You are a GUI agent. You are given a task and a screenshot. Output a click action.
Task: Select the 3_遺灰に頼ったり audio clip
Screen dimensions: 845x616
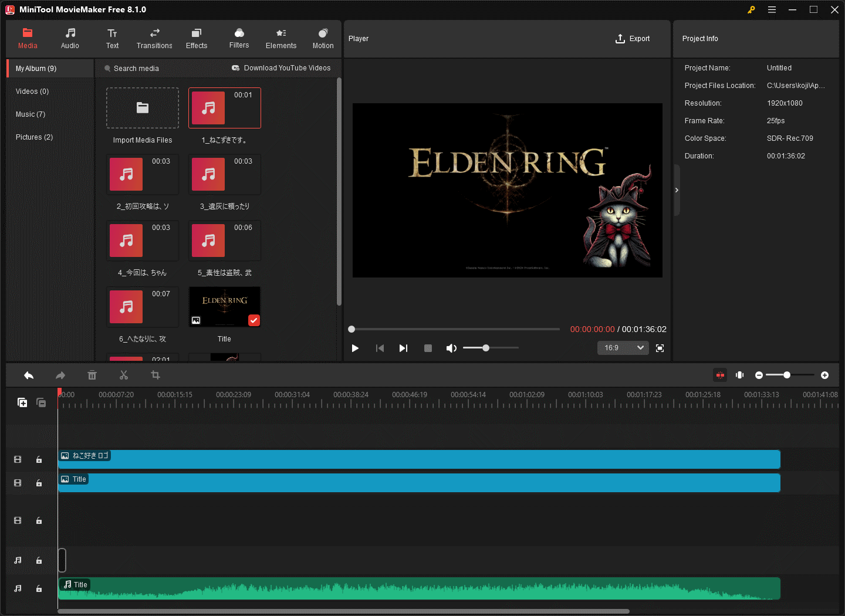point(225,174)
